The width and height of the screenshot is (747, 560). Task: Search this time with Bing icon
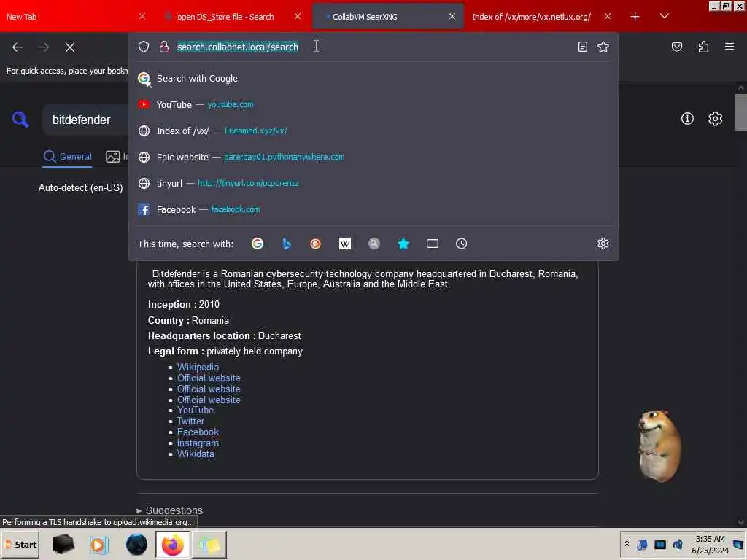[x=286, y=244]
